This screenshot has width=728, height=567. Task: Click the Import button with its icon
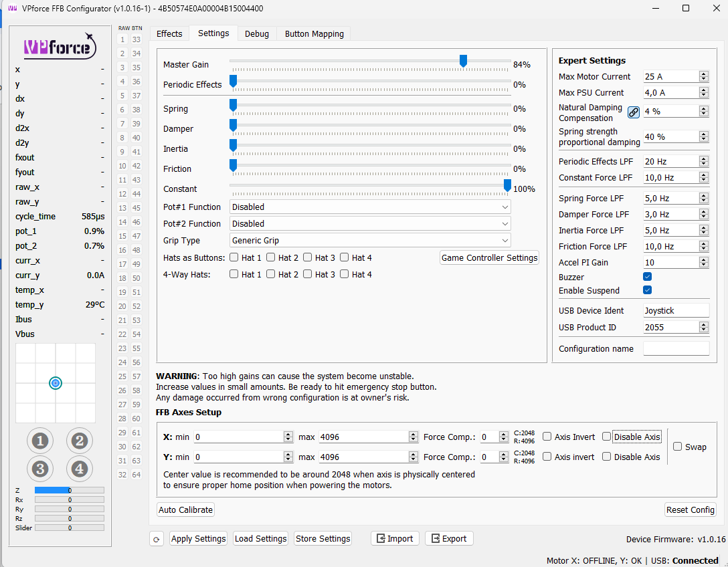[x=395, y=538]
